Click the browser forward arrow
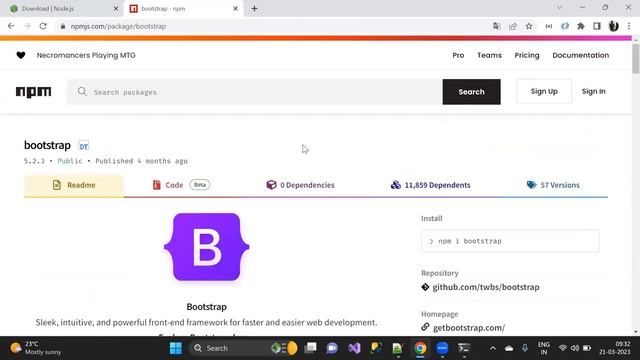This screenshot has height=360, width=640. pyautogui.click(x=27, y=26)
